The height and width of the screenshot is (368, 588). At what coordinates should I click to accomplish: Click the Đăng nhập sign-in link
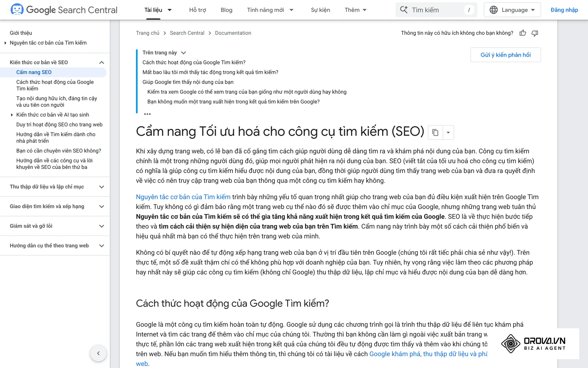point(564,10)
